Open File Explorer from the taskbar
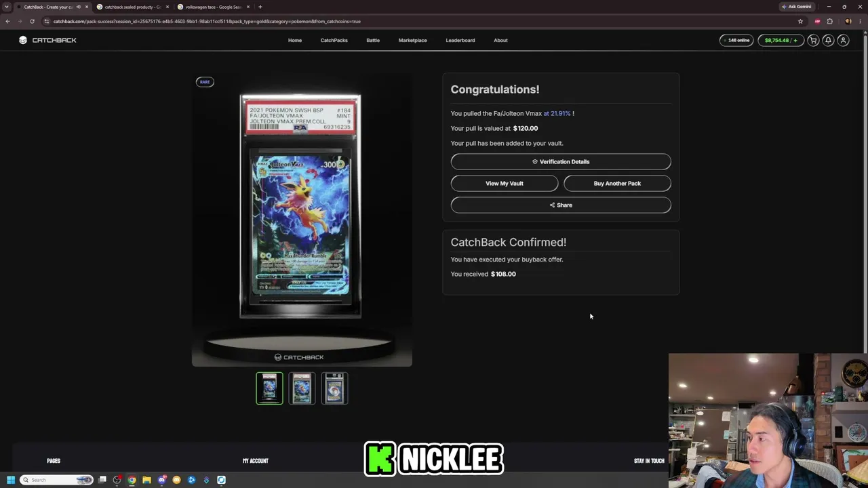Viewport: 868px width, 488px height. (146, 480)
